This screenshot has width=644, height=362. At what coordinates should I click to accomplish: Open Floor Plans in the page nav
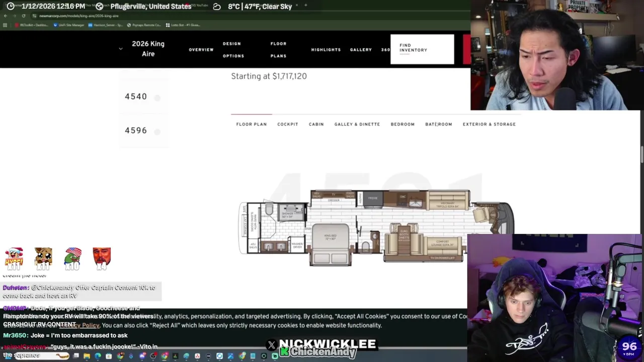click(278, 50)
